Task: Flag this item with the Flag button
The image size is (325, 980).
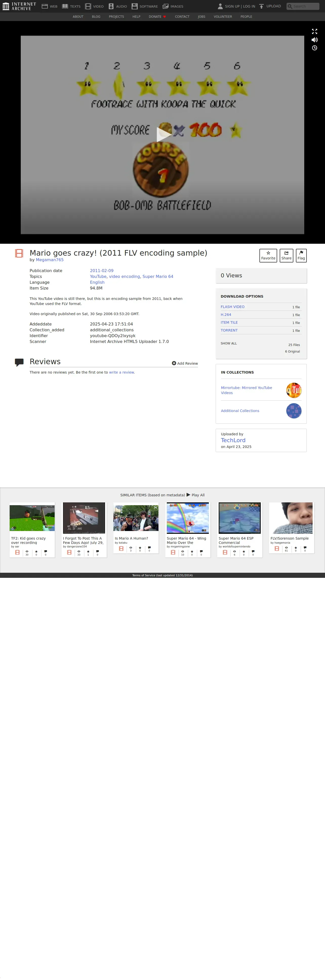Action: point(301,255)
